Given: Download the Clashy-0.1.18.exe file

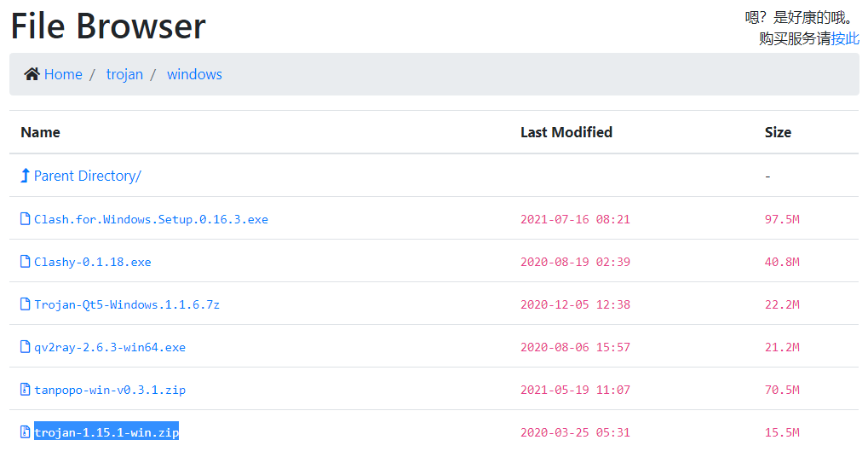Looking at the screenshot, I should [x=93, y=262].
